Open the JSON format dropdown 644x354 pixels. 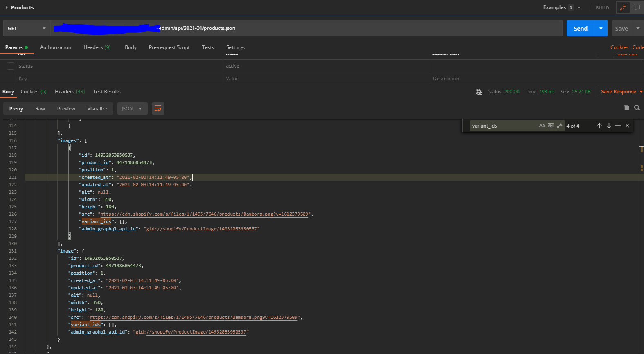click(x=132, y=108)
